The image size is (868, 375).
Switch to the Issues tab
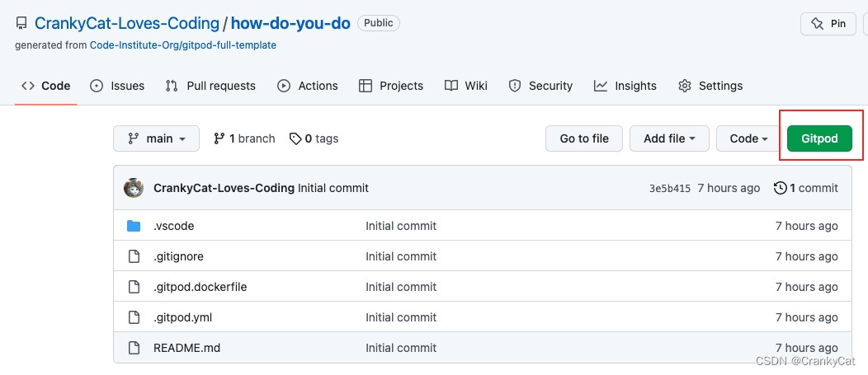tap(117, 86)
